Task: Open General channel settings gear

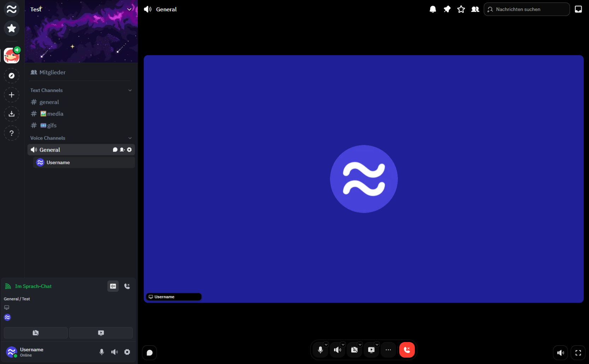Action: pos(129,150)
